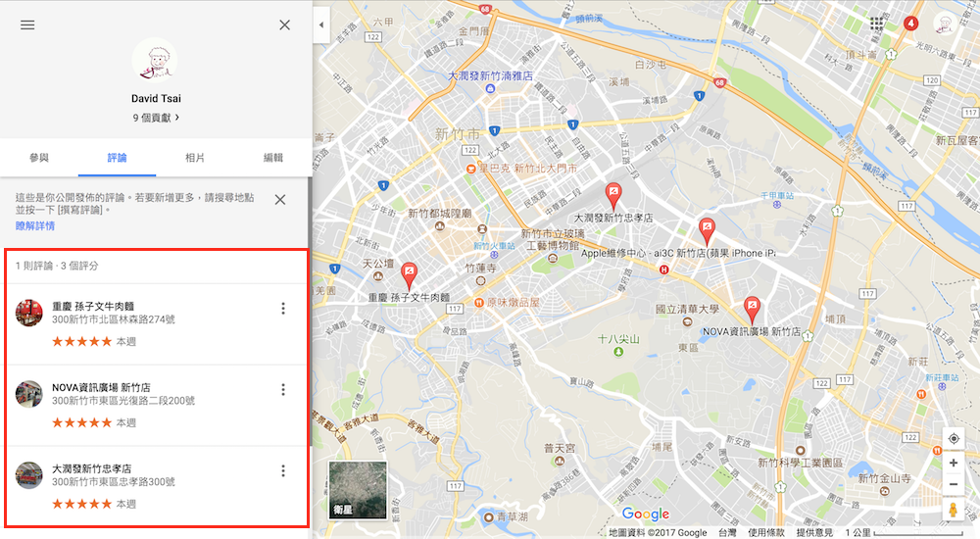Open the notifications badge showing 4

click(x=911, y=24)
